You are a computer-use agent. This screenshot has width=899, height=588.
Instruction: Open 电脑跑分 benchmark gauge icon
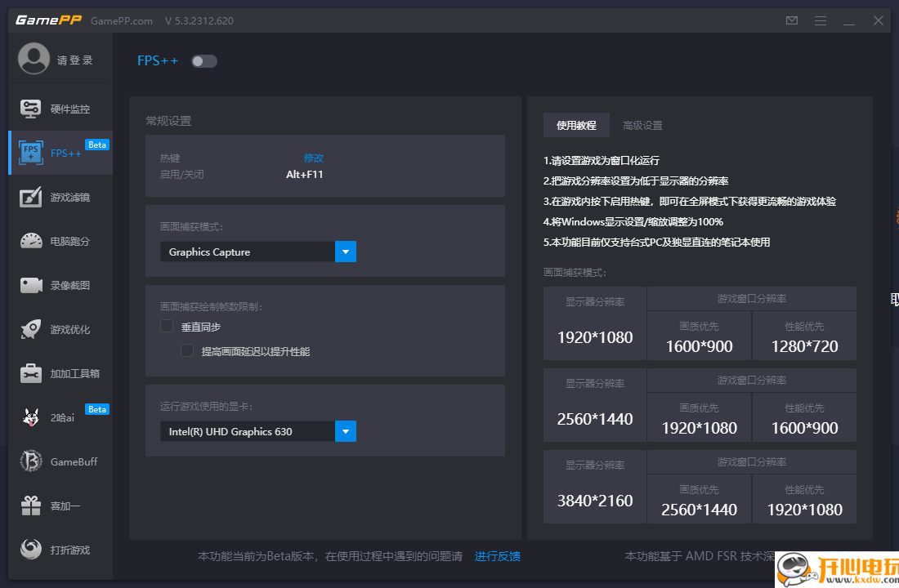click(x=31, y=241)
